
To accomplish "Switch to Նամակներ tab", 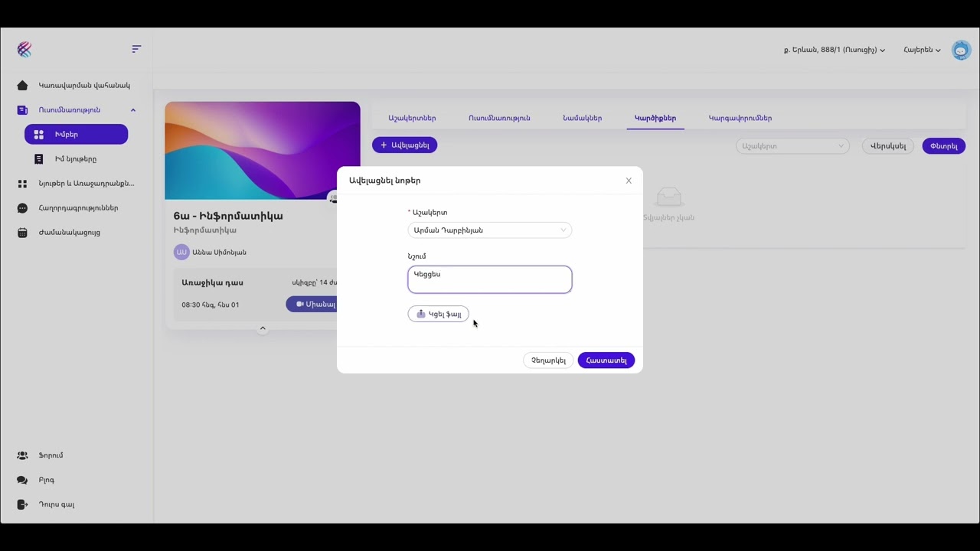I will pyautogui.click(x=582, y=118).
